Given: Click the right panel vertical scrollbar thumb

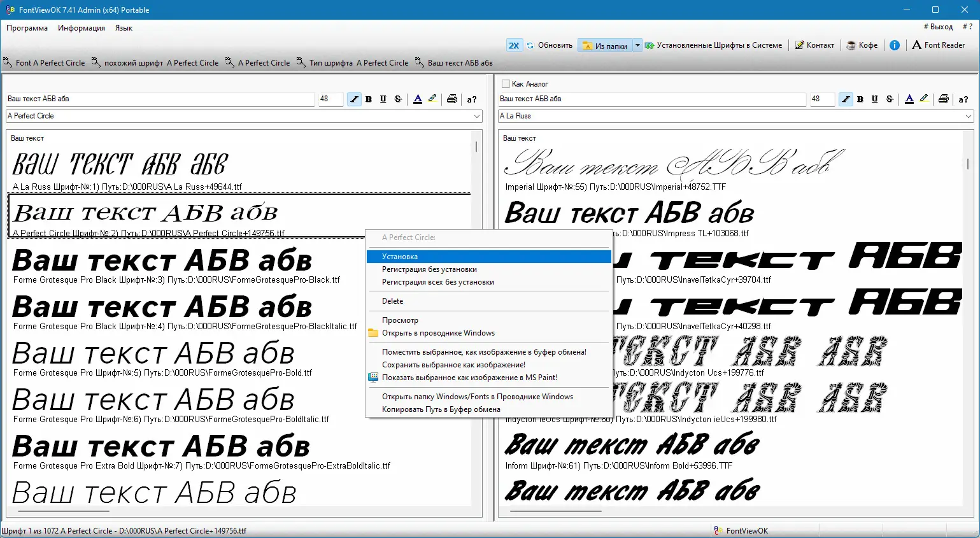Looking at the screenshot, I should [968, 164].
